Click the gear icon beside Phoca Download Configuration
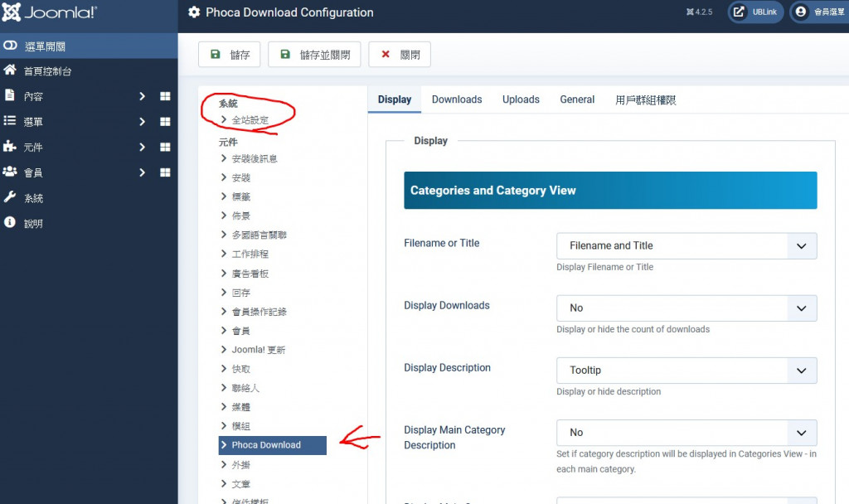This screenshot has height=504, width=849. [x=194, y=12]
